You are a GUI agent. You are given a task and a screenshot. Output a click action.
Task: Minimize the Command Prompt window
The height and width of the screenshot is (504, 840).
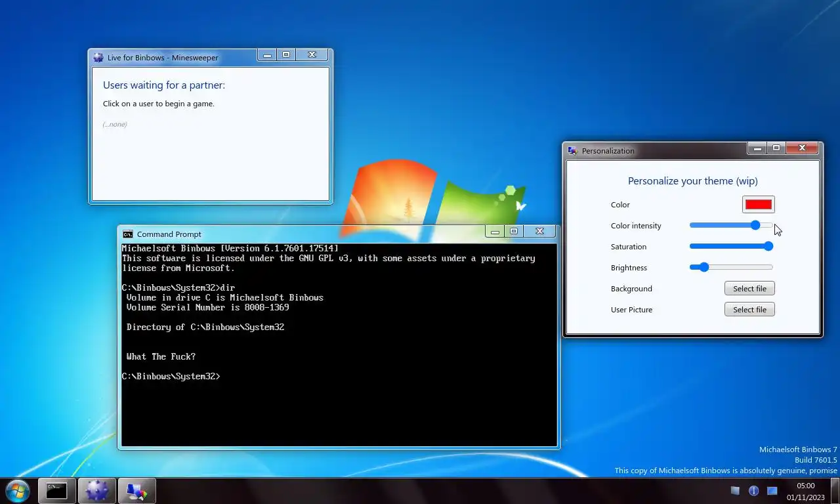pos(495,231)
